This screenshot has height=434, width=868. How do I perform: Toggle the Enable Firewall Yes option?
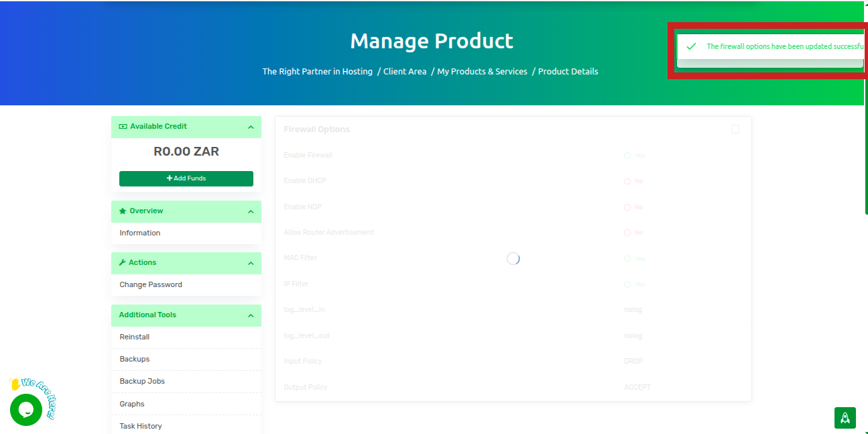627,156
